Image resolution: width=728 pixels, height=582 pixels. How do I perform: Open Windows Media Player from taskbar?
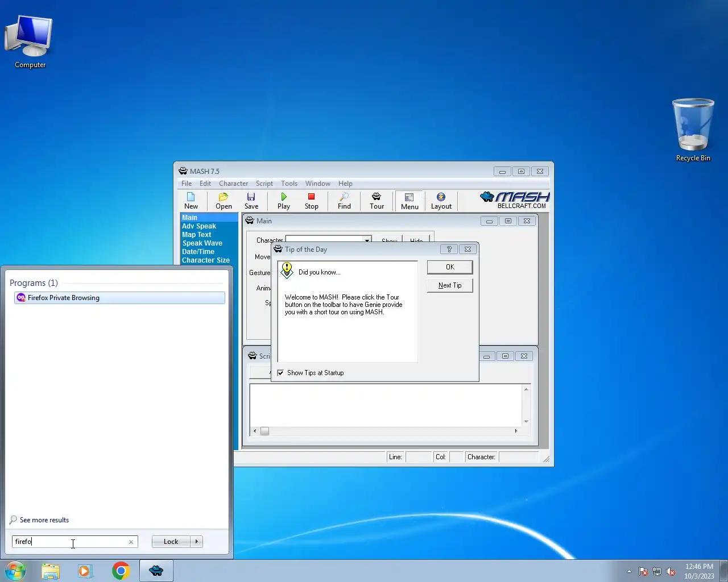tap(85, 571)
